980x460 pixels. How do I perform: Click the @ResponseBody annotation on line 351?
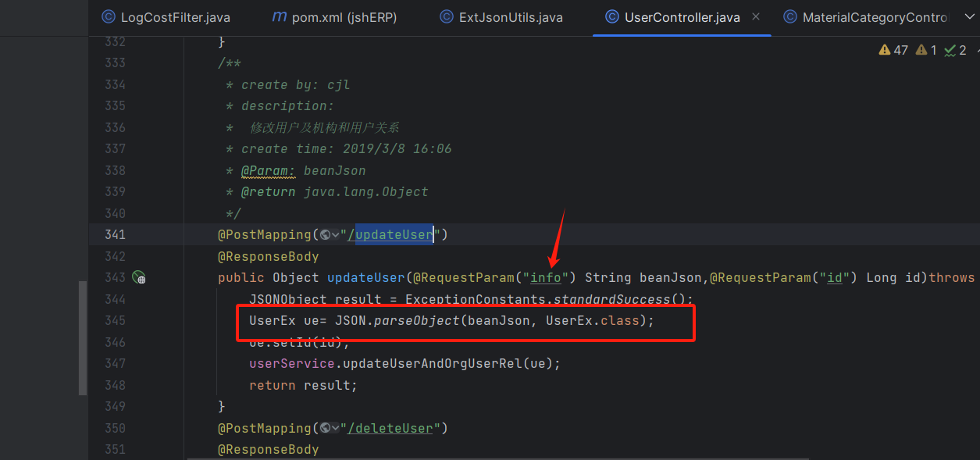pos(269,450)
